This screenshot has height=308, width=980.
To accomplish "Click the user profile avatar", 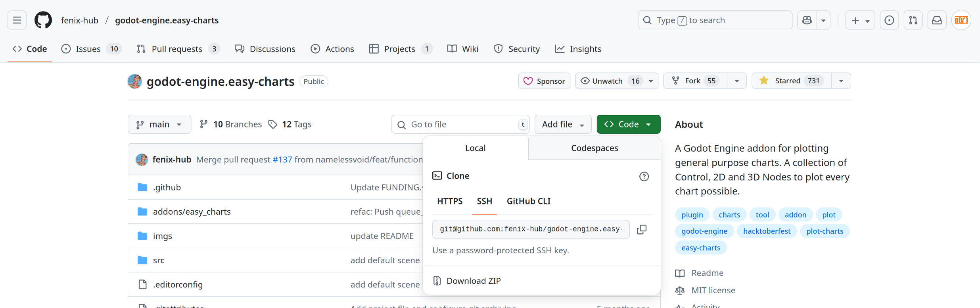I will tap(961, 20).
